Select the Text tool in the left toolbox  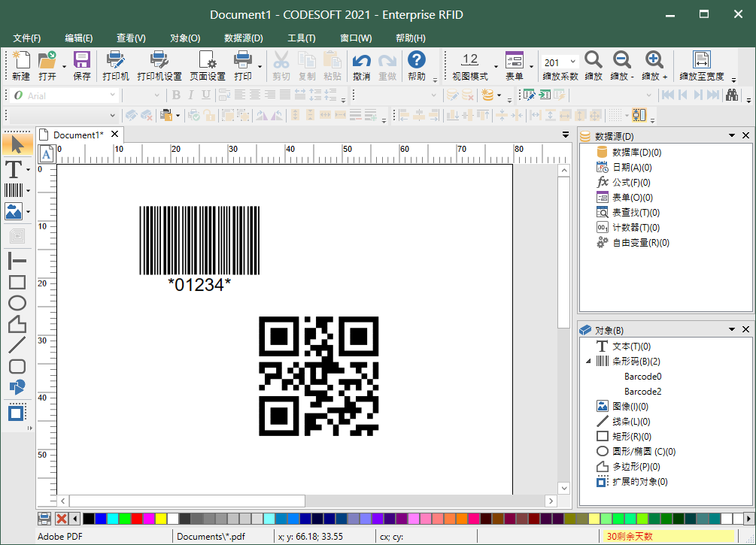[x=14, y=170]
